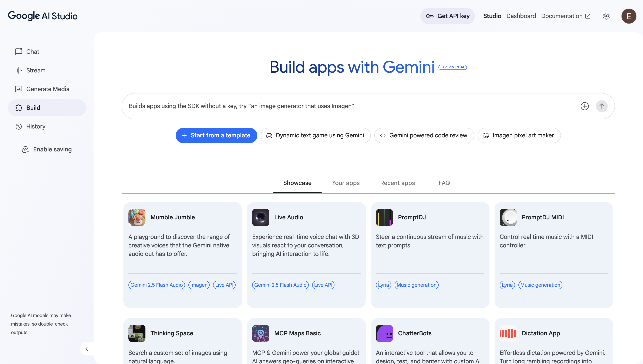Choose Dynamic text game using Gemini suggestion
The image size is (643, 364).
[x=315, y=135]
